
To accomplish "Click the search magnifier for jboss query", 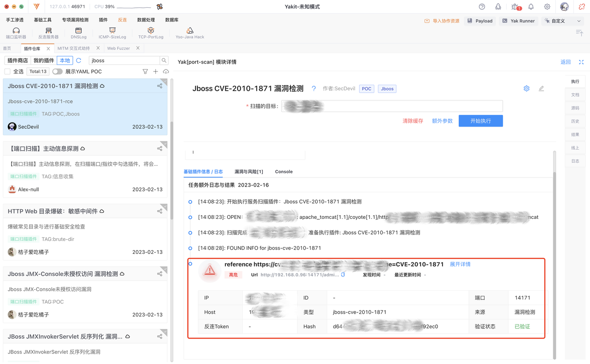I will 164,60.
